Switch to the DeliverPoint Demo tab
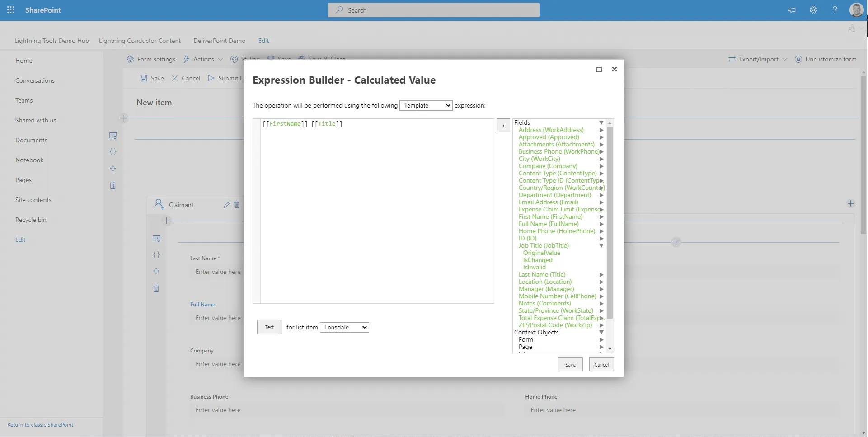 tap(219, 41)
